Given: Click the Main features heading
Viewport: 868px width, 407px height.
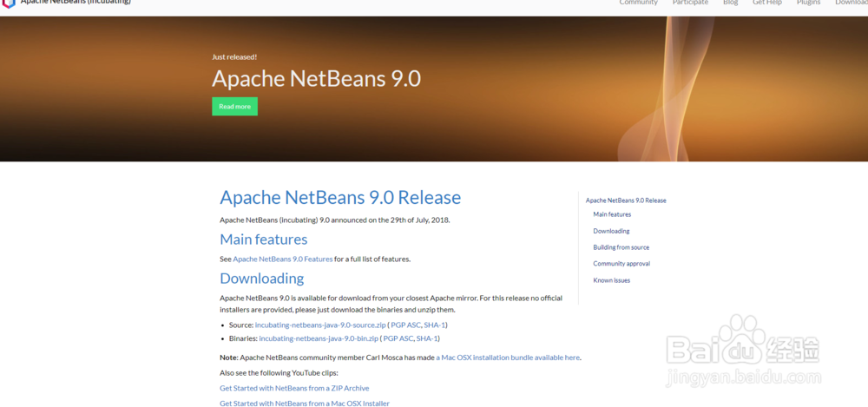Looking at the screenshot, I should [264, 240].
